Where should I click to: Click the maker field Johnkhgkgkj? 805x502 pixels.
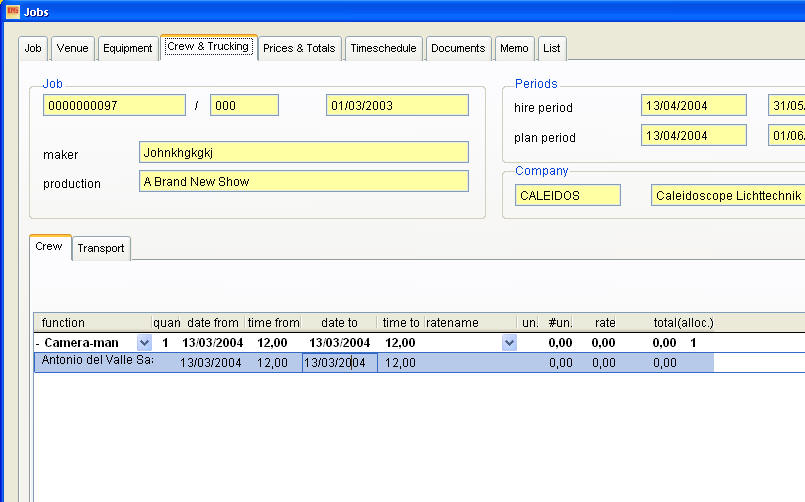(304, 152)
